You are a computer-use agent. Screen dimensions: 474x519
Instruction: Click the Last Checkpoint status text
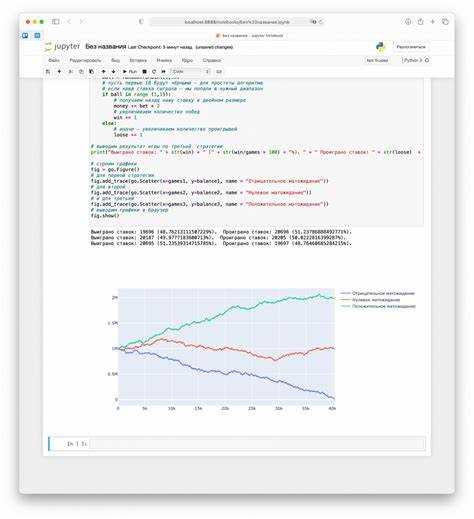click(180, 47)
